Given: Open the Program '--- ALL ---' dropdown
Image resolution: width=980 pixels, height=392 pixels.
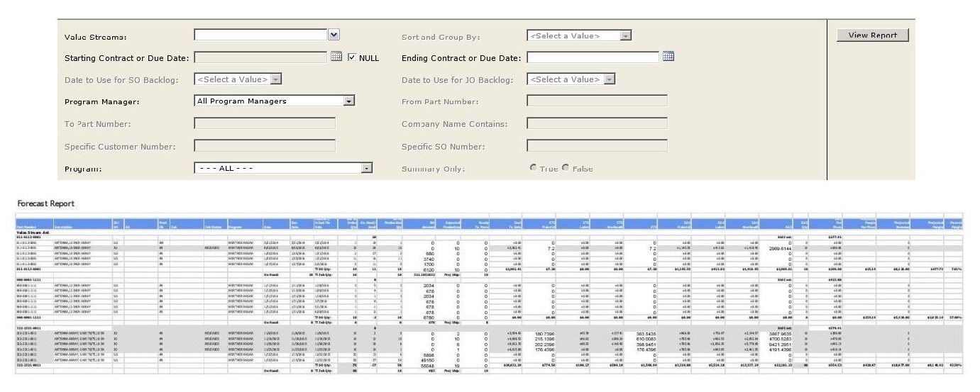Looking at the screenshot, I should pos(366,169).
